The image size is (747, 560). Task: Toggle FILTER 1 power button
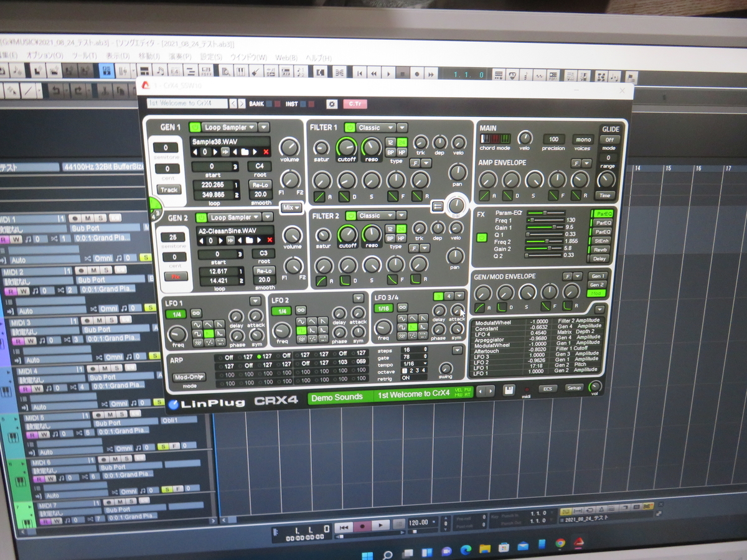(x=350, y=128)
